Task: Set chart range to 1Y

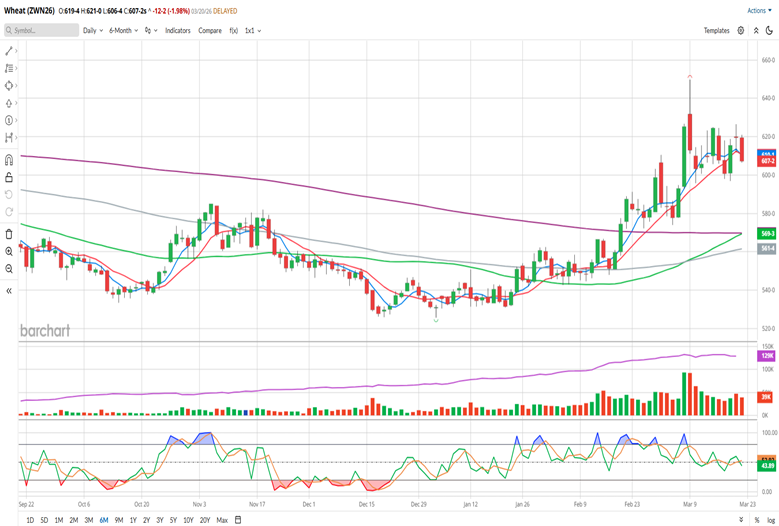Action: [133, 520]
